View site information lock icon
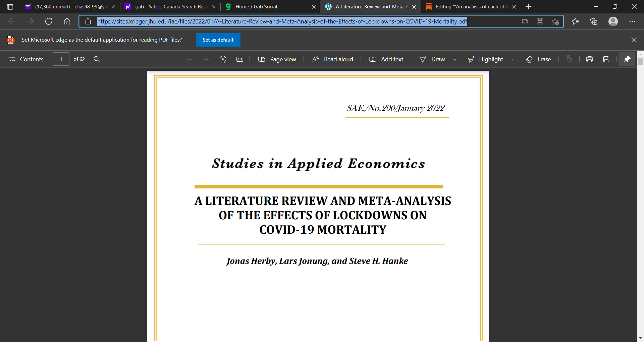Viewport: 644px width, 342px height. [88, 21]
